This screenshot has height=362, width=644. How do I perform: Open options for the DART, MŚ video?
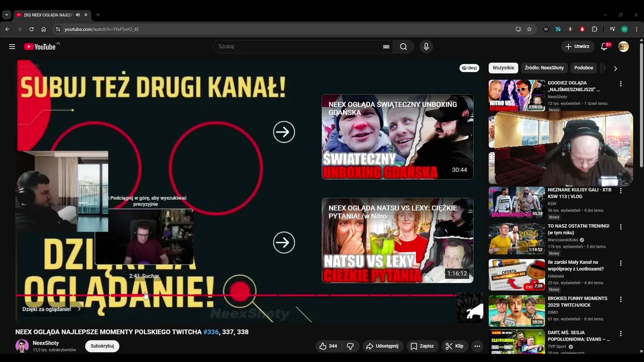[620, 333]
